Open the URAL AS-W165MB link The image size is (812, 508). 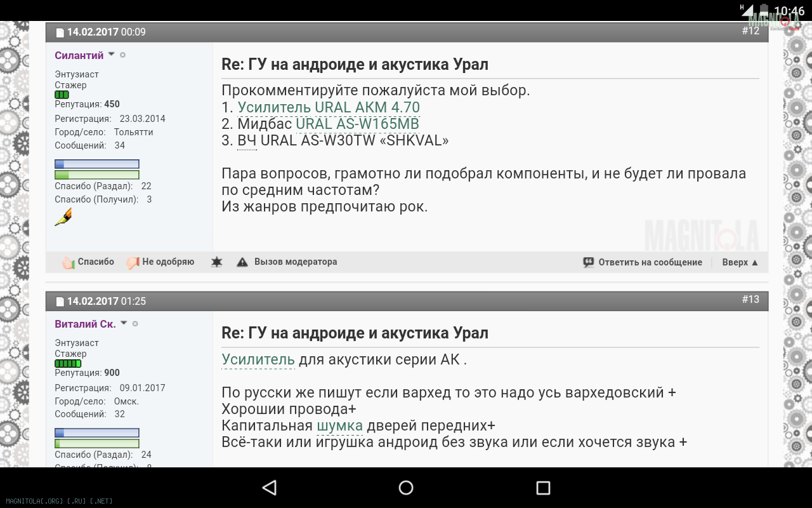pos(358,124)
